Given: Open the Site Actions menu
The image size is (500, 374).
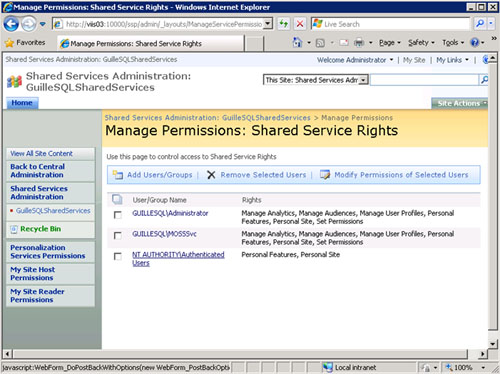Looking at the screenshot, I should tap(460, 103).
